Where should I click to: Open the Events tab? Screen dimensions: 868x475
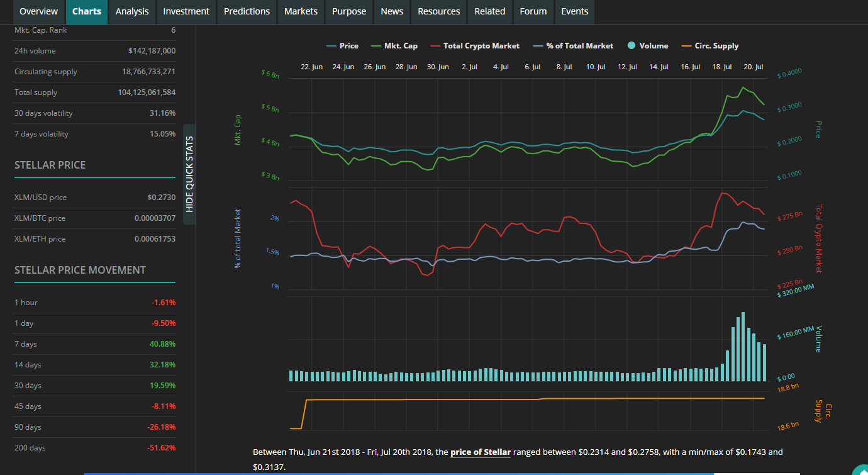575,11
